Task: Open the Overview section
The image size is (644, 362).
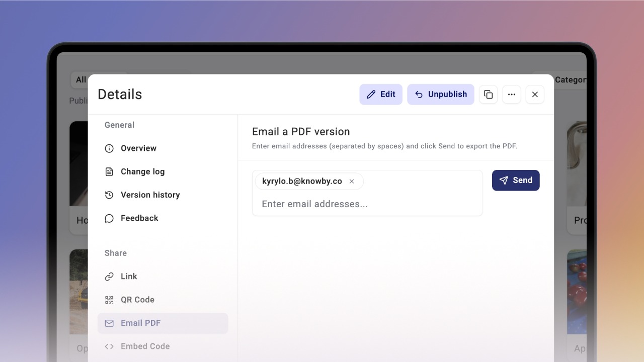Action: coord(163,148)
